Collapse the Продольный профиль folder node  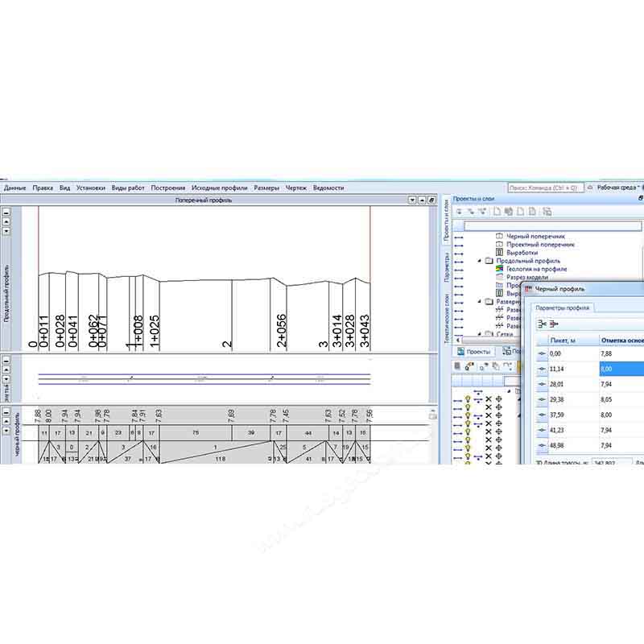click(479, 261)
